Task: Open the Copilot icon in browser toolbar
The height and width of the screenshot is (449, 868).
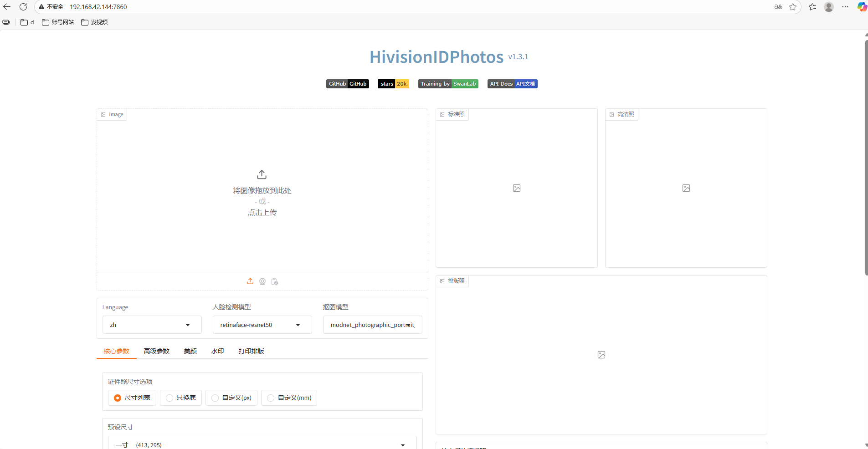Action: click(x=861, y=7)
